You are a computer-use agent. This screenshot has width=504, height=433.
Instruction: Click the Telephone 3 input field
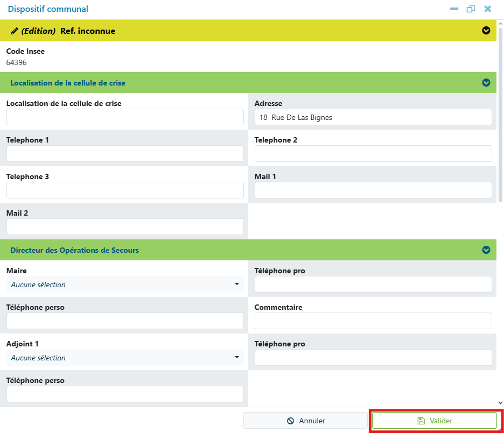point(125,190)
